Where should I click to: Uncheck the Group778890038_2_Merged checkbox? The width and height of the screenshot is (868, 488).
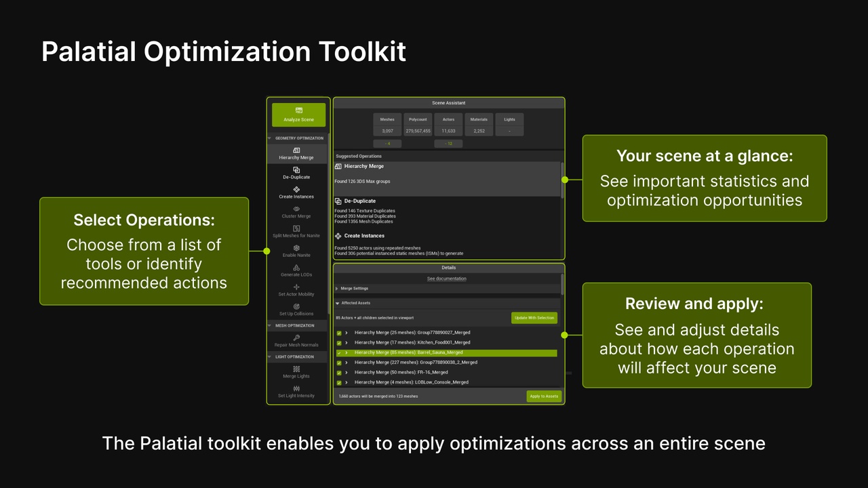click(x=339, y=363)
